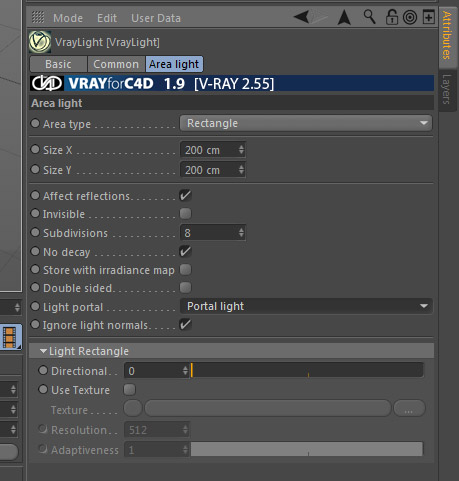459x481 pixels.
Task: Click animation dot beside Size Y
Action: coord(35,169)
